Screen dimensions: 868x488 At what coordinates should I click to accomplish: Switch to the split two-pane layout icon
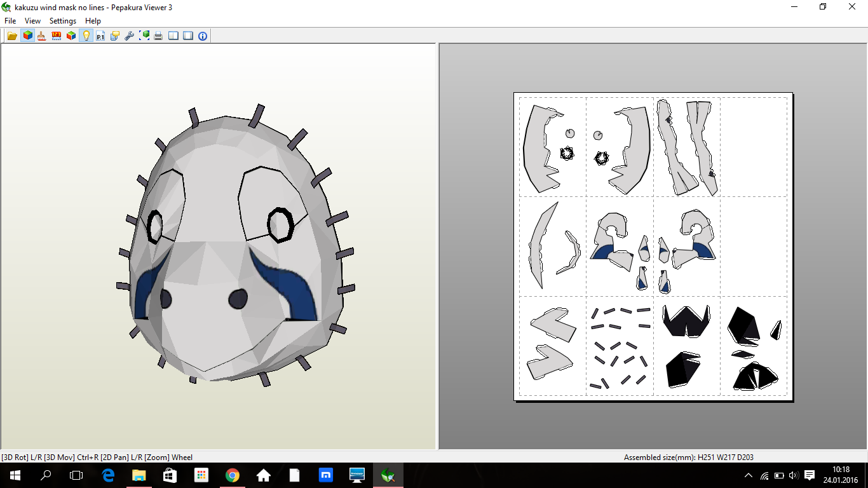[x=173, y=36]
